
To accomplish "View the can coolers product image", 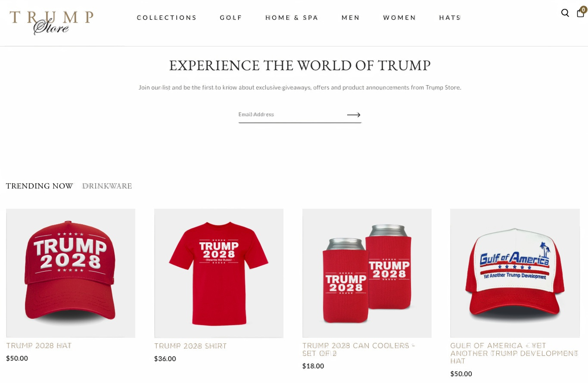I will 367,273.
